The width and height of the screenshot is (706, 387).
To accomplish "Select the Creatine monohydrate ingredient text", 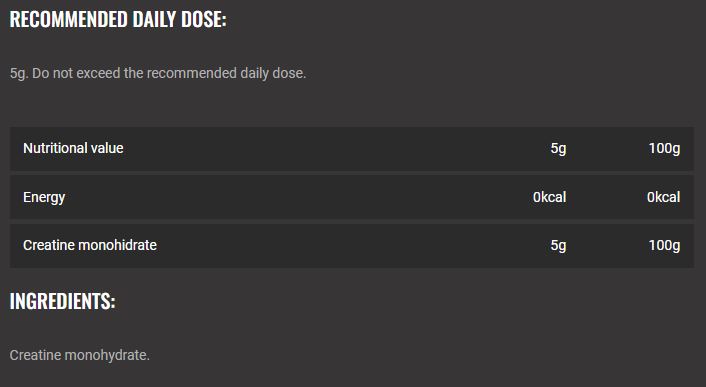I will pos(80,355).
